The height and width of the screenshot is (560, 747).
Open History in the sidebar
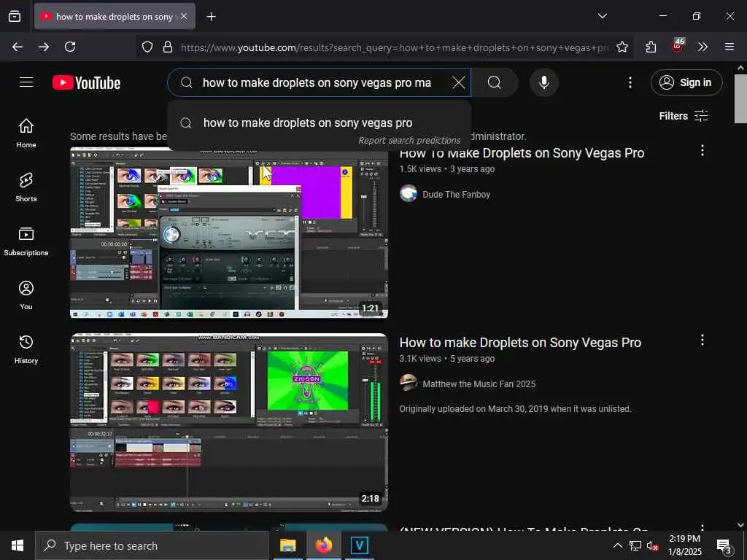click(x=26, y=349)
